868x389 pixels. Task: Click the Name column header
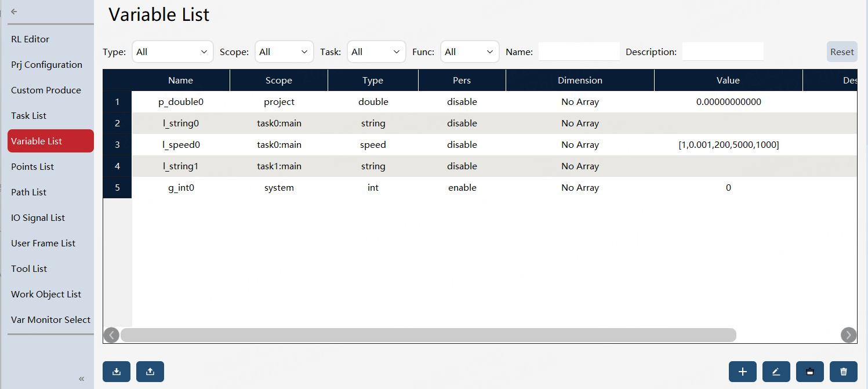181,81
